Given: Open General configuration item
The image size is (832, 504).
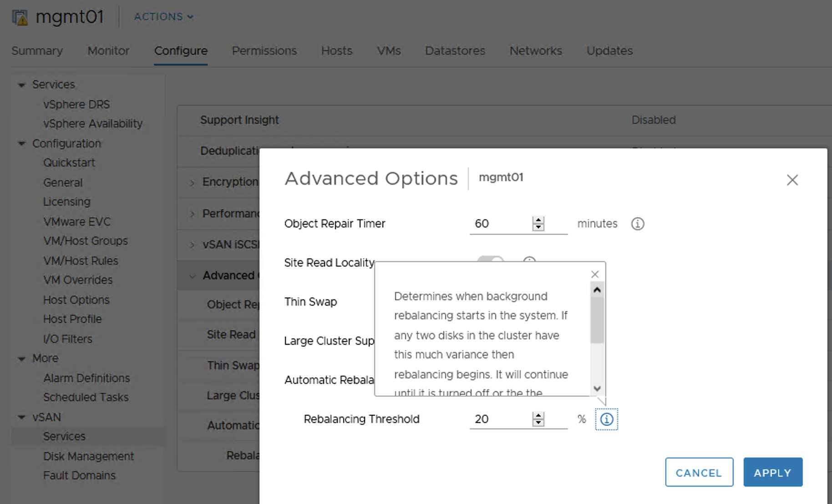Looking at the screenshot, I should (x=63, y=182).
